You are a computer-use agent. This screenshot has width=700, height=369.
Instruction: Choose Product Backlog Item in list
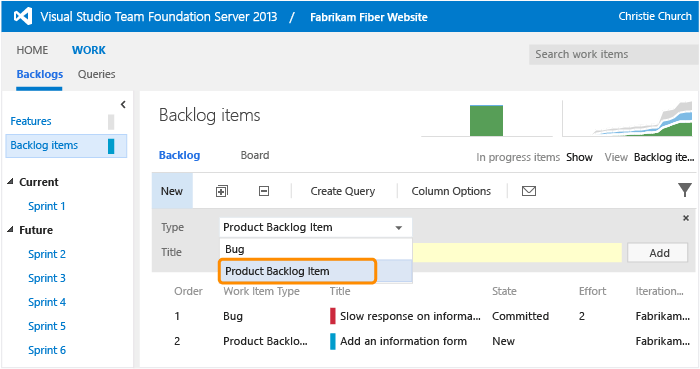(316, 271)
